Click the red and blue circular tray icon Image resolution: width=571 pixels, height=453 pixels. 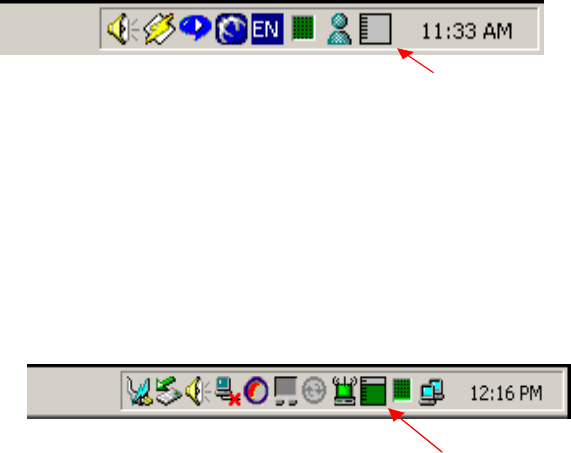[x=256, y=391]
